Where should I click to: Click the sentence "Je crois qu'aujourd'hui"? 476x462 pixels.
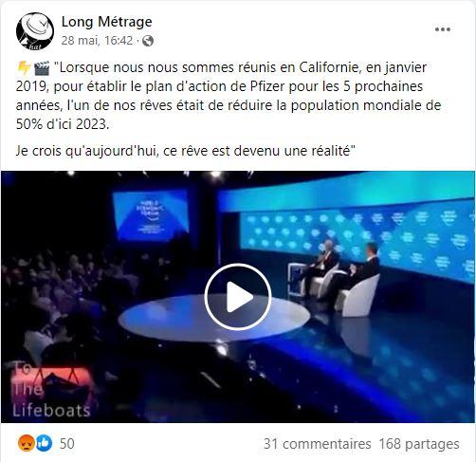tap(186, 151)
